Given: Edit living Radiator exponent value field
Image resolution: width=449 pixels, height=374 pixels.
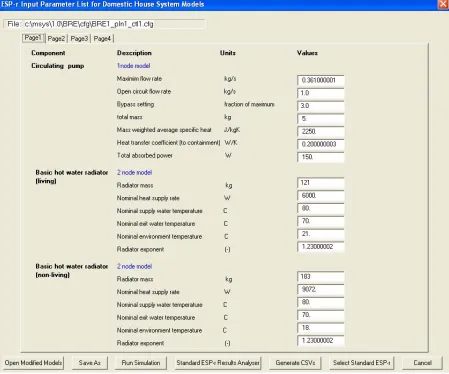Looking at the screenshot, I should coord(320,247).
